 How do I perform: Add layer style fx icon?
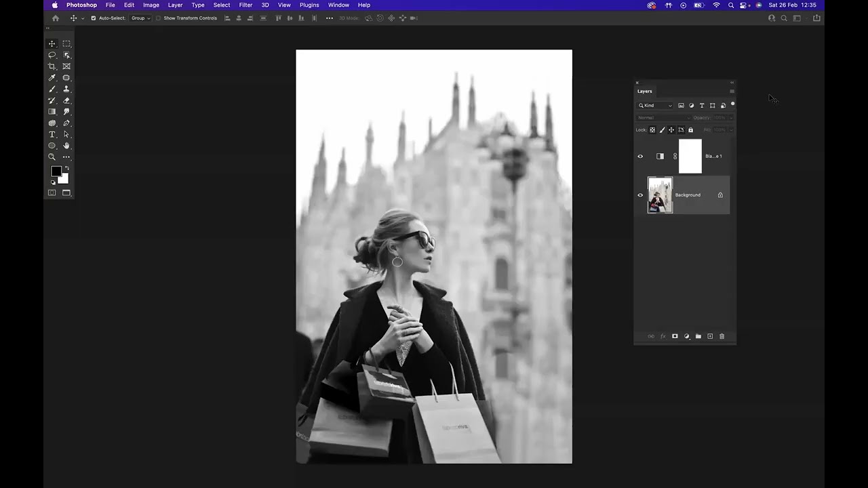(663, 336)
